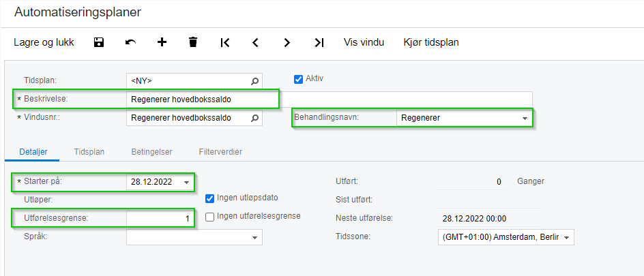Viewport: 644px width, 276px height.
Task: Click the Beskrivelse input field
Action: [329, 99]
